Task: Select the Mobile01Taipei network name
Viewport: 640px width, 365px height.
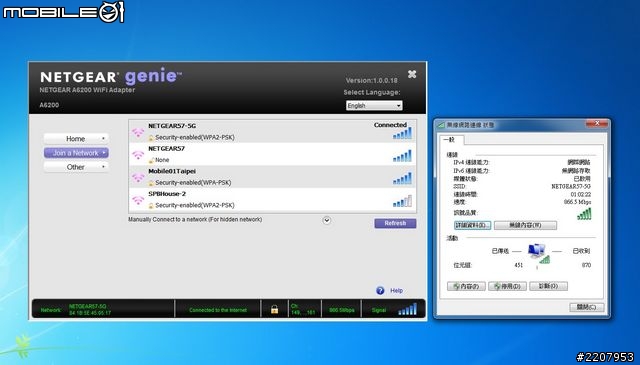Action: (172, 171)
